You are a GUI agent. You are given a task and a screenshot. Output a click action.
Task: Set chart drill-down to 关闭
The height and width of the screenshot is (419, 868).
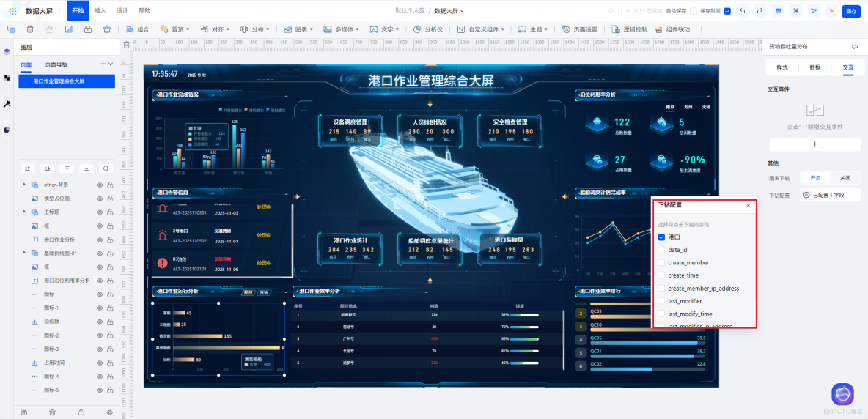845,179
